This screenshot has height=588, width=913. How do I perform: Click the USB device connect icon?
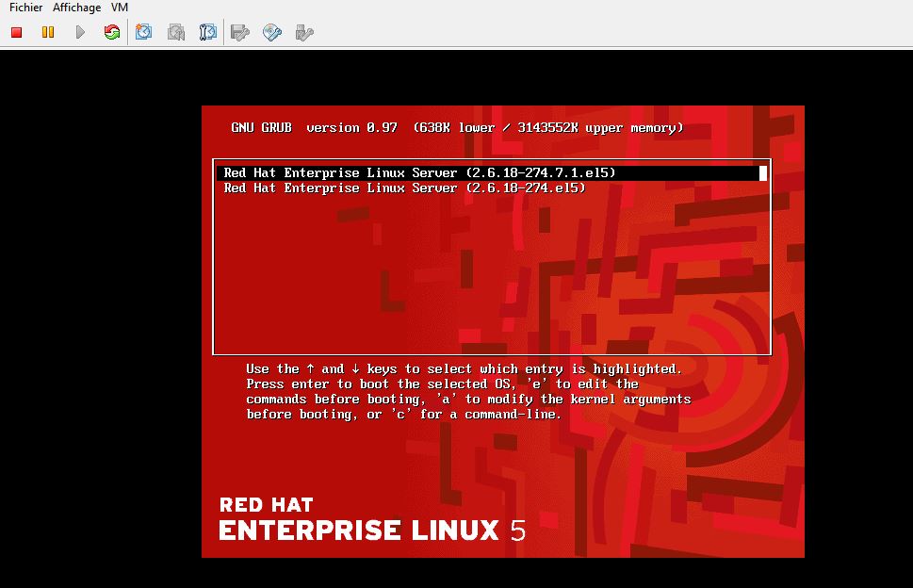click(304, 32)
